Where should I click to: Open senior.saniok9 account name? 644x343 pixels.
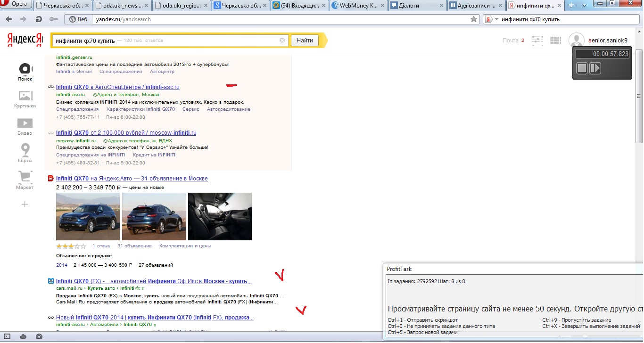[608, 41]
